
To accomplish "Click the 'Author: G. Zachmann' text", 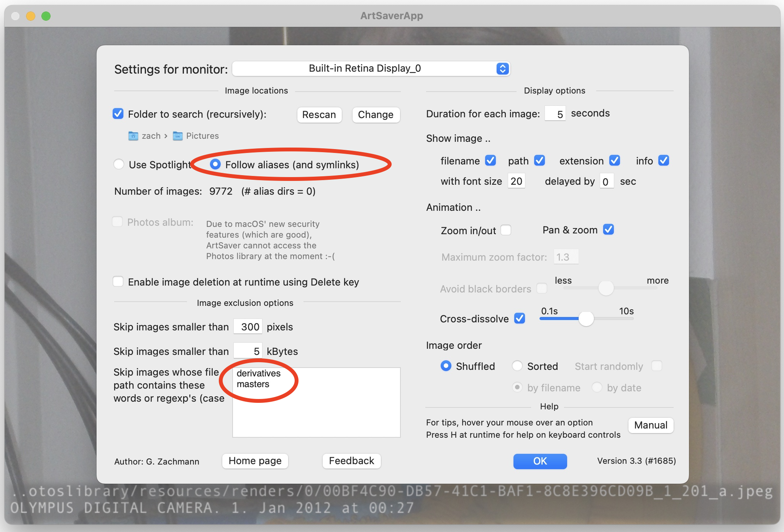I will [x=157, y=461].
